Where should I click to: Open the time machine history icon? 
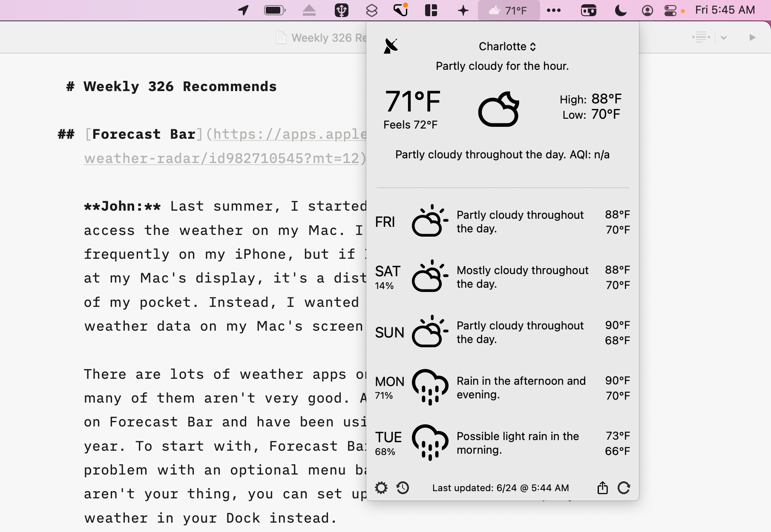pos(403,488)
